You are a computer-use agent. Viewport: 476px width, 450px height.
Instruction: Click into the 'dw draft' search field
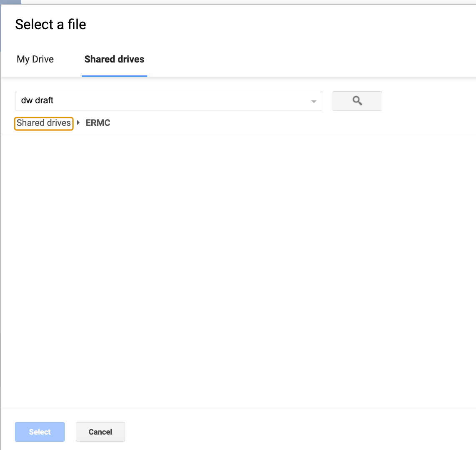(168, 100)
